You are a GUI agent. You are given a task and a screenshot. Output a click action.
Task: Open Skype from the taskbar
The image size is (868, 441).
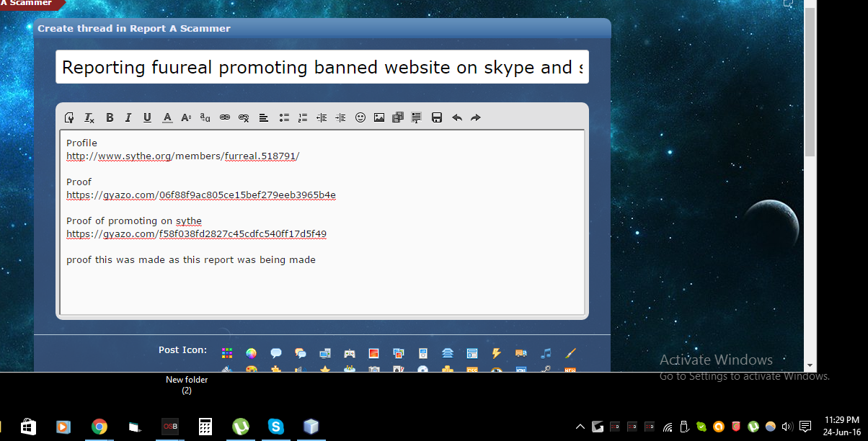pos(276,427)
